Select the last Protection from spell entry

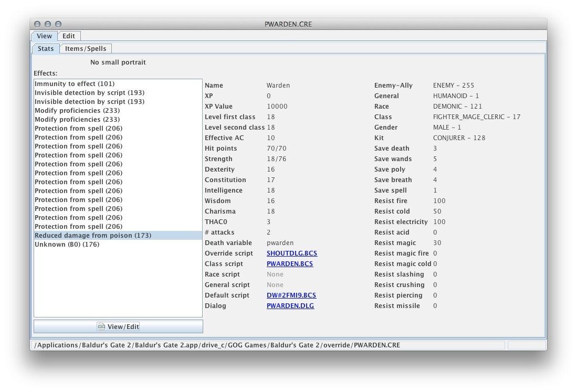pos(78,227)
